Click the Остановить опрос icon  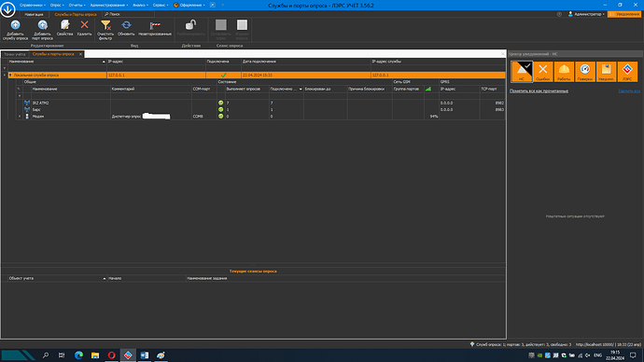(221, 25)
